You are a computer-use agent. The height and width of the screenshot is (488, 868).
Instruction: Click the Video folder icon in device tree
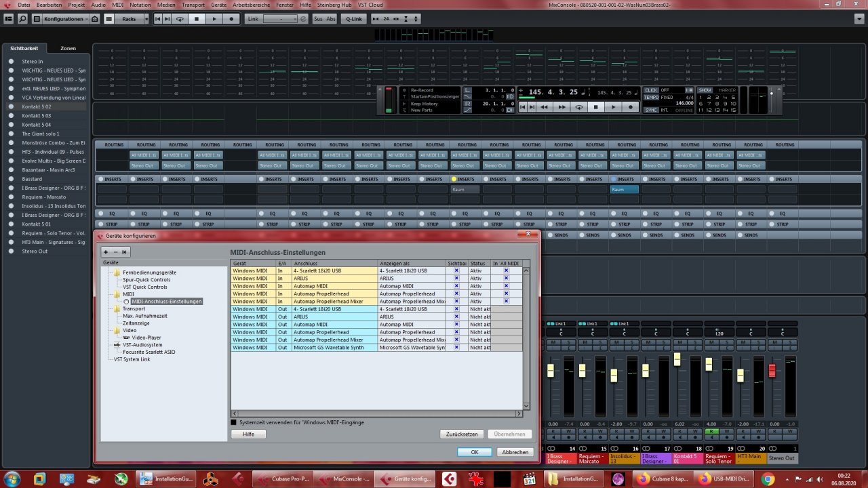(117, 330)
